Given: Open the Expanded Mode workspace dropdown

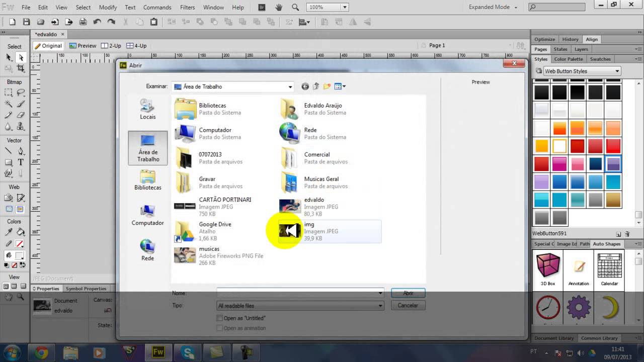Looking at the screenshot, I should pyautogui.click(x=493, y=7).
